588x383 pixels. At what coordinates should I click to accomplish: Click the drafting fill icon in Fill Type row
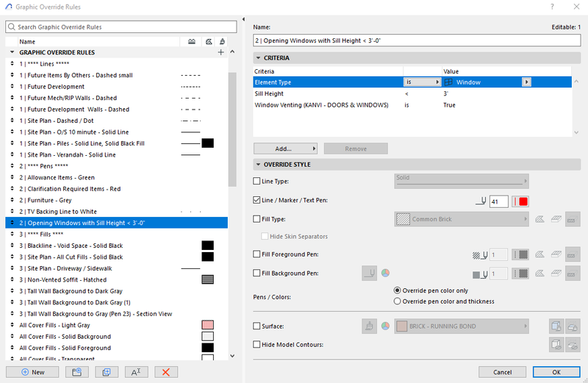(573, 219)
